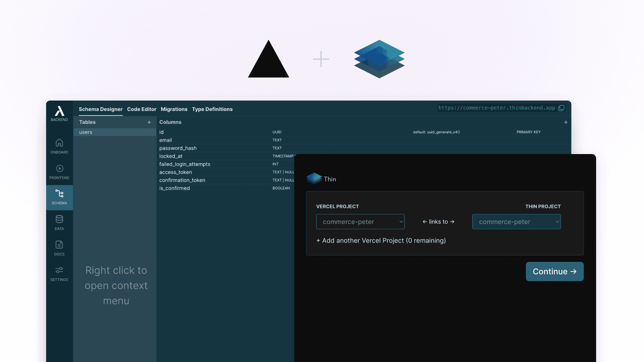
Task: Copy the thinbackend.app URL
Action: (x=561, y=108)
